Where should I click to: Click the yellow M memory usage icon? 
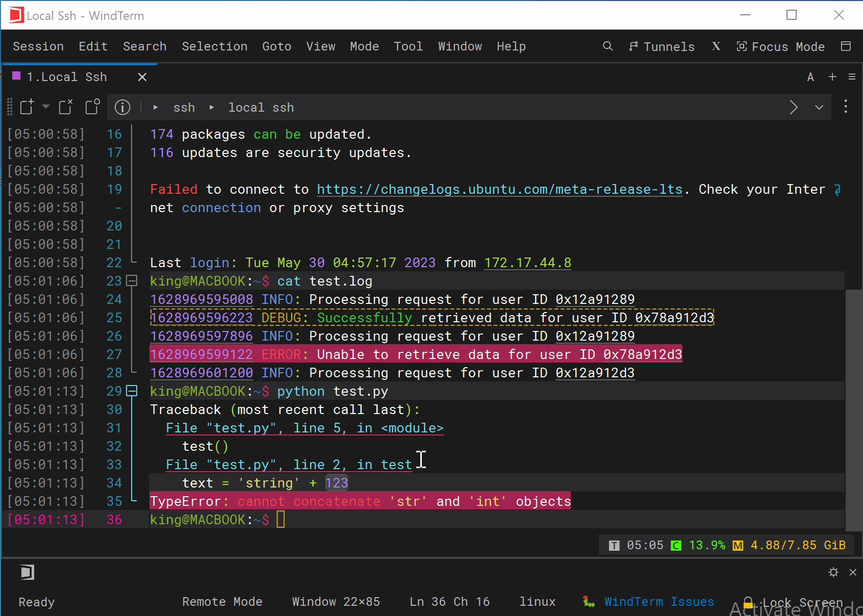tap(738, 546)
